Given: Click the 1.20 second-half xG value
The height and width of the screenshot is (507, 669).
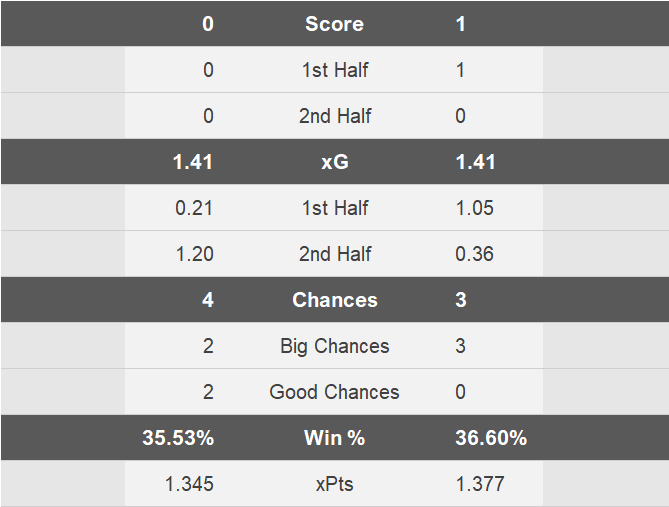Looking at the screenshot, I should point(194,254).
